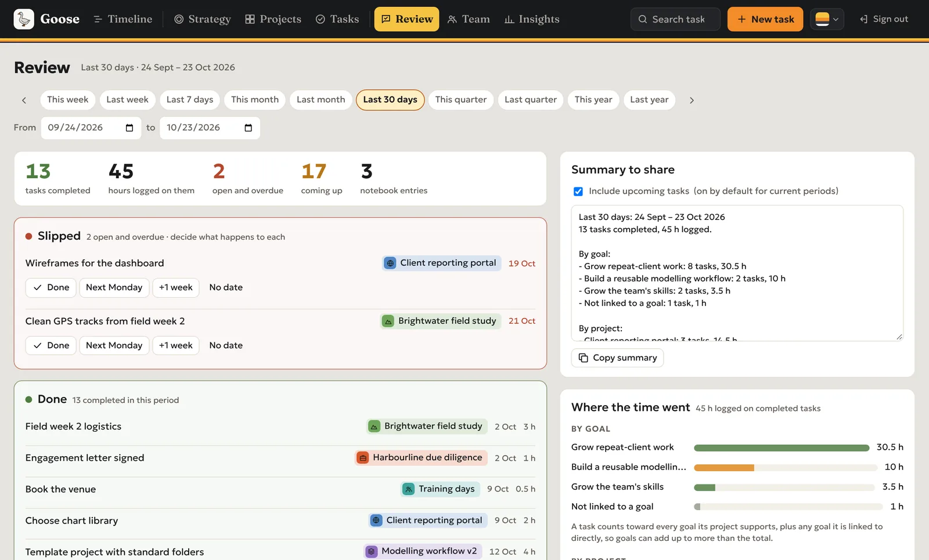929x560 pixels.
Task: Click the Build a reusable modelling progress bar
Action: 785,468
